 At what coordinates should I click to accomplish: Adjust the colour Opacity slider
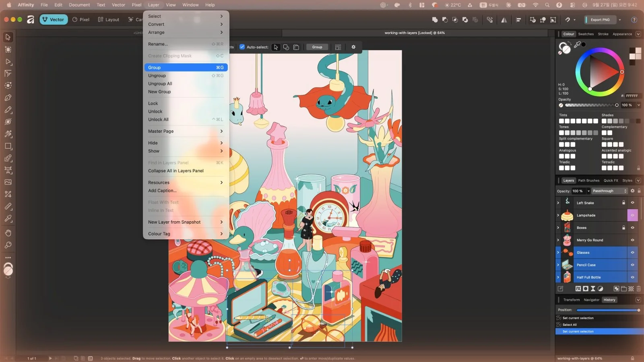(592, 105)
